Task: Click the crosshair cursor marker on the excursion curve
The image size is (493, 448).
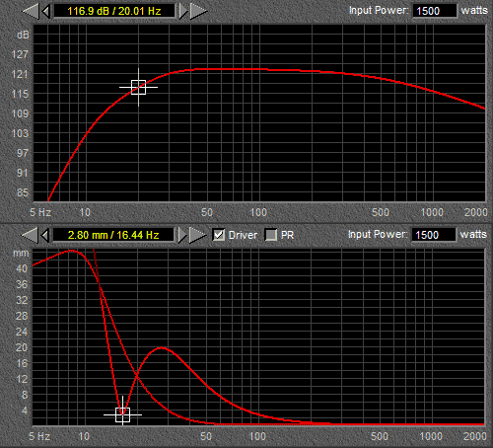Action: pyautogui.click(x=122, y=414)
